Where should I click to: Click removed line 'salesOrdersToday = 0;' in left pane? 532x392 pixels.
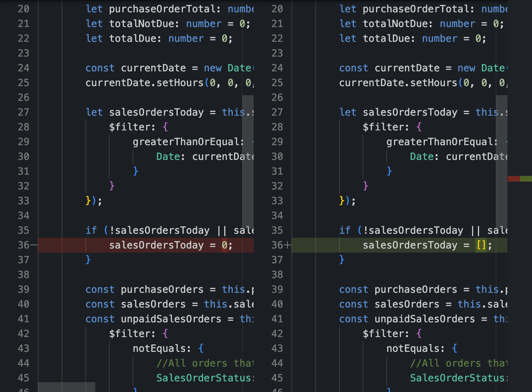click(x=146, y=245)
